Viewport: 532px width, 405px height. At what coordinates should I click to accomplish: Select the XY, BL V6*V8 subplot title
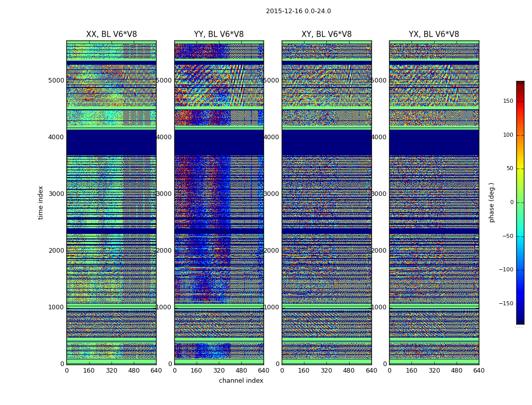tap(326, 34)
